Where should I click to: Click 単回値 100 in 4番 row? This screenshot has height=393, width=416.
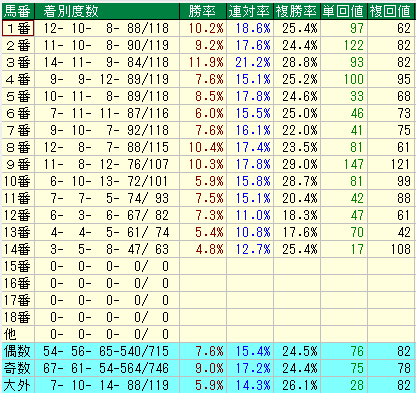pyautogui.click(x=354, y=79)
